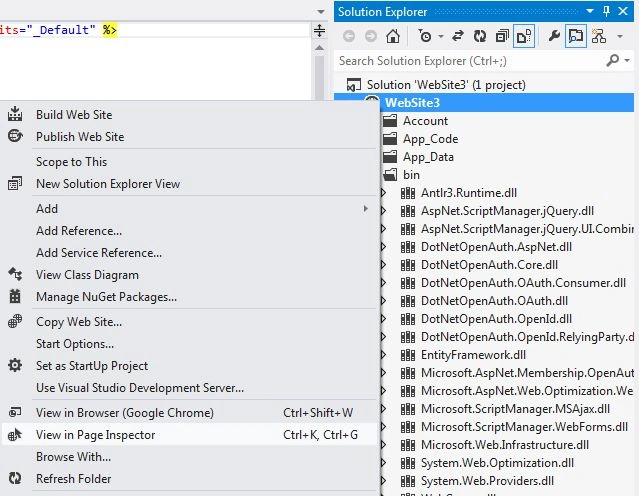Click the editor split-window handle icon

[x=320, y=31]
